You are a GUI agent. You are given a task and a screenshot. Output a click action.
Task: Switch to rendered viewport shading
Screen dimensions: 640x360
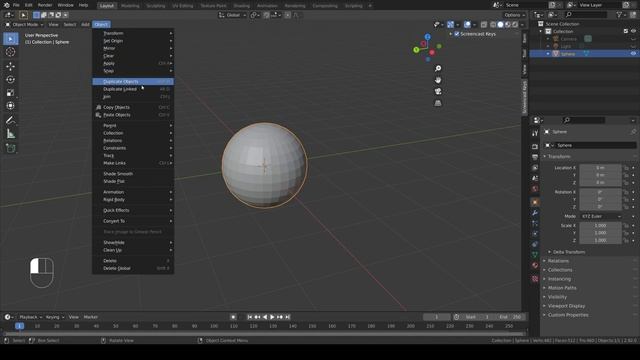point(515,24)
